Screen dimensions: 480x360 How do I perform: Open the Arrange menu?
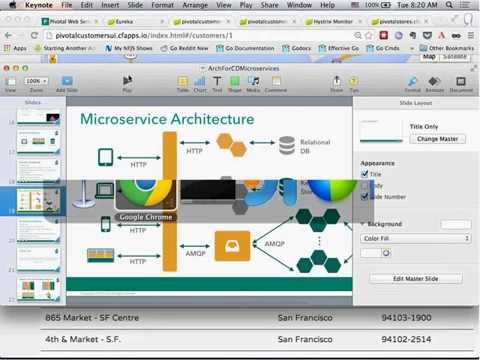[x=195, y=5]
